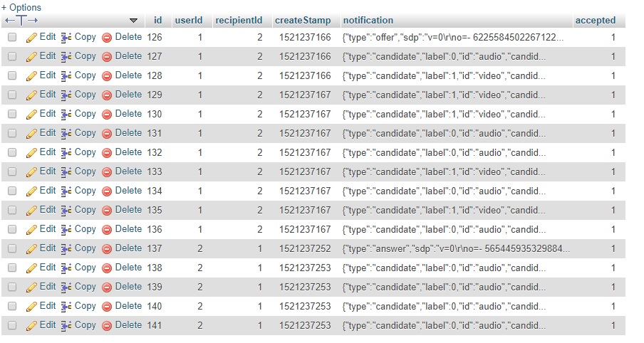The height and width of the screenshot is (343, 644).
Task: Click the Copy icon in row 139
Action: click(x=66, y=287)
